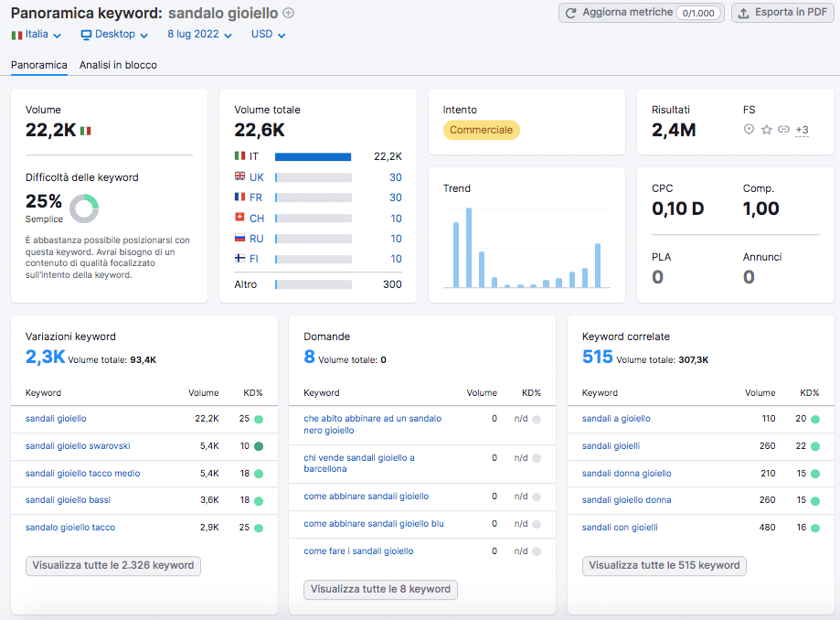Viewport: 840px width, 620px height.
Task: Select the Panoramica tab
Action: (39, 65)
